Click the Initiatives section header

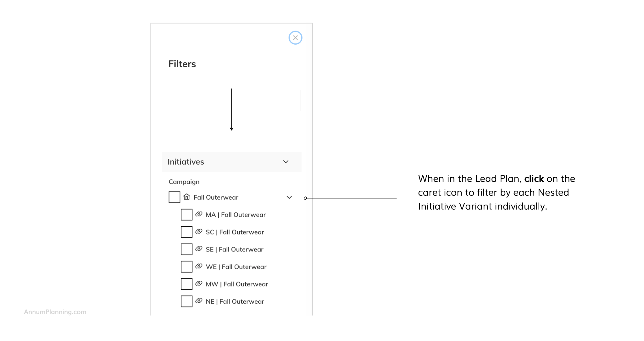(186, 162)
